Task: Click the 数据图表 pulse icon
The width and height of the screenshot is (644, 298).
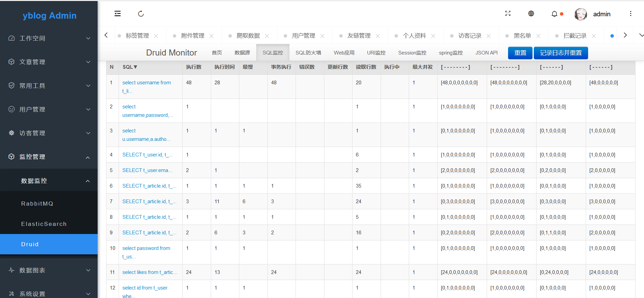Action: tap(12, 270)
